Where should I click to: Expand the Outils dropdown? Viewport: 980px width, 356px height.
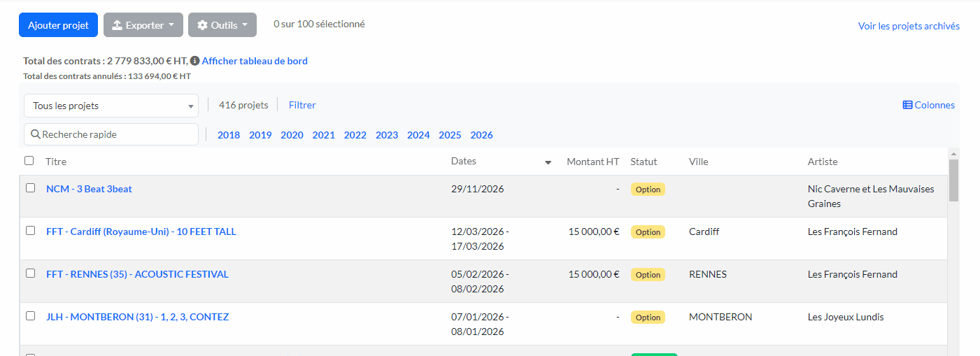point(222,25)
